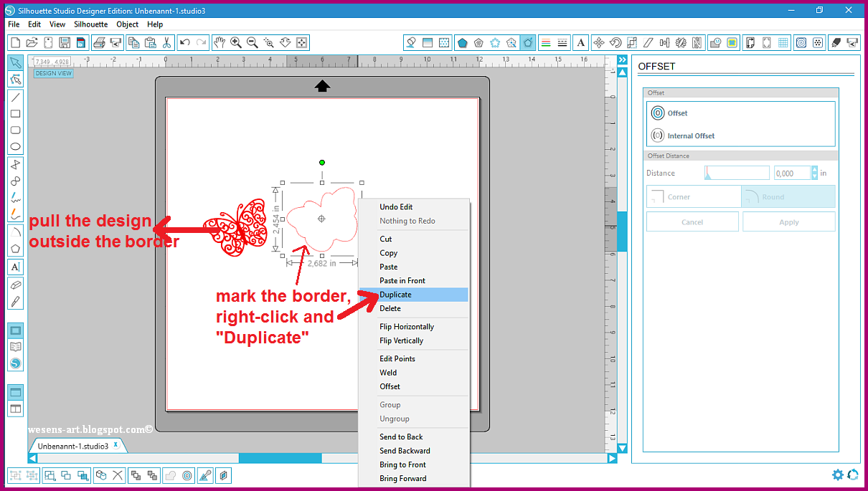Cancel the offset operation
Image resolution: width=868 pixels, height=491 pixels.
coord(692,221)
